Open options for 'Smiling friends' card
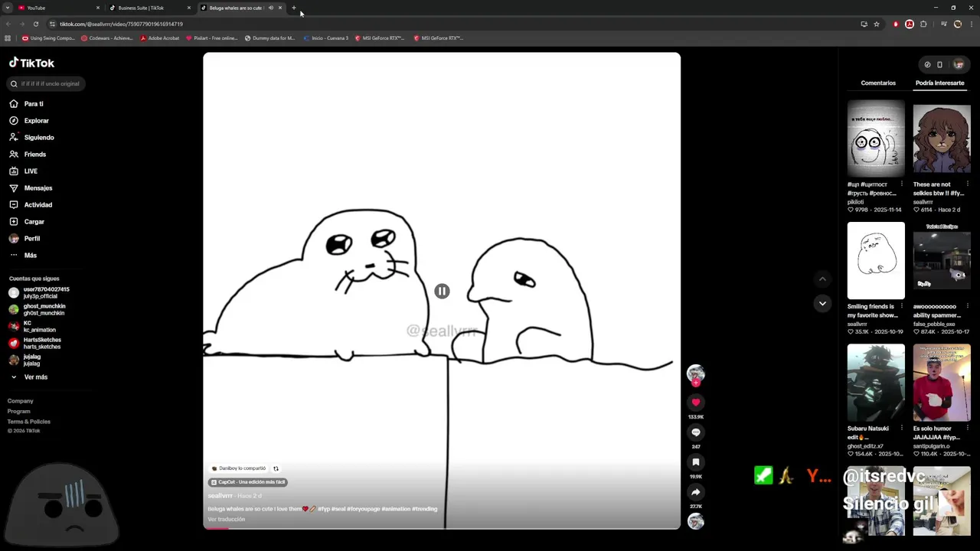Viewport: 980px width, 551px height. 902,306
